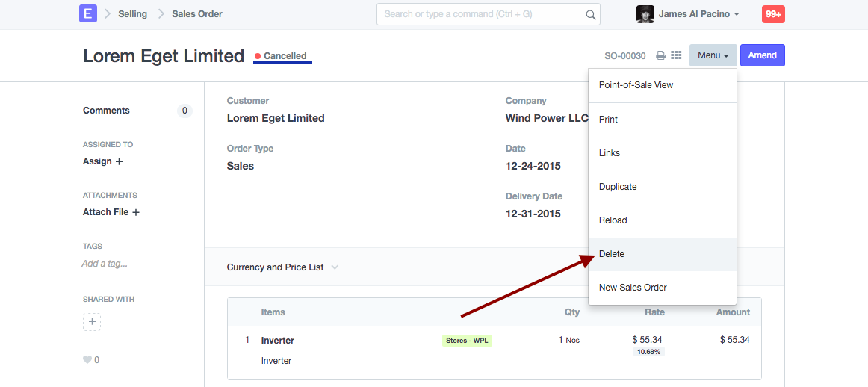Select Delete from the menu

click(612, 254)
